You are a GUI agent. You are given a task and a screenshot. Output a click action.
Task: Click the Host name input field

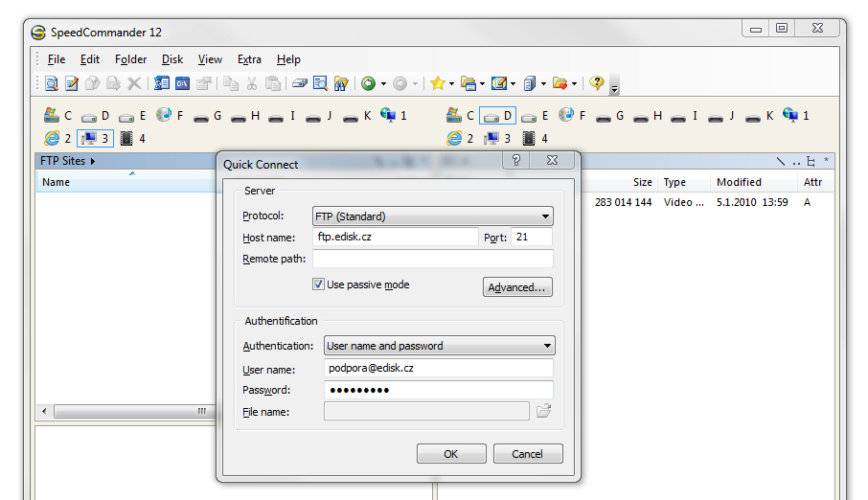coord(395,237)
